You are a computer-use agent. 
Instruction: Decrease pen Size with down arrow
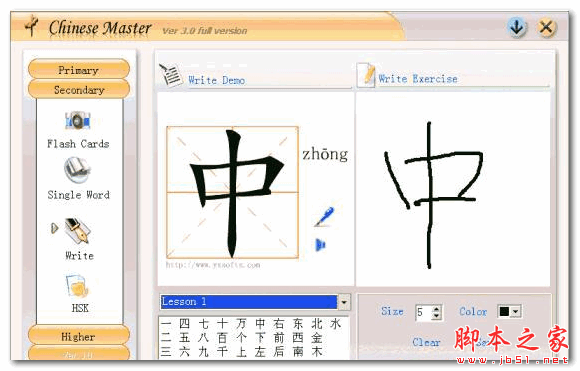click(436, 316)
